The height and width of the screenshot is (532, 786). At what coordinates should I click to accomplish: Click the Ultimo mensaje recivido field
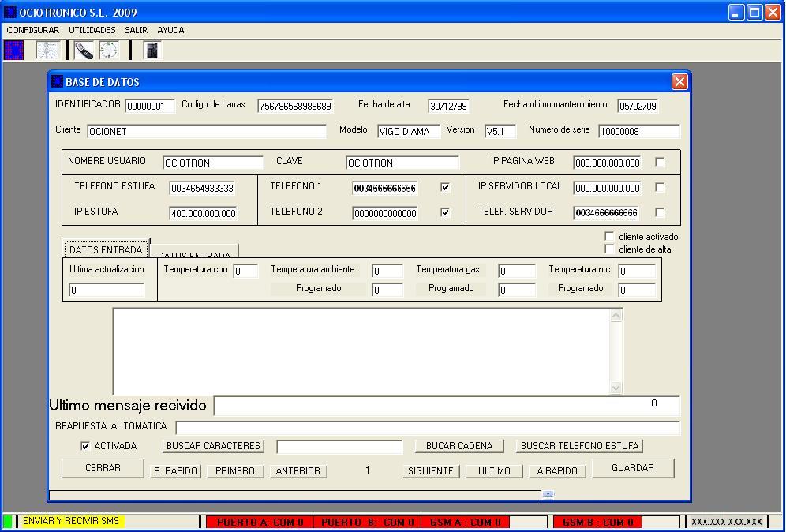pyautogui.click(x=447, y=406)
